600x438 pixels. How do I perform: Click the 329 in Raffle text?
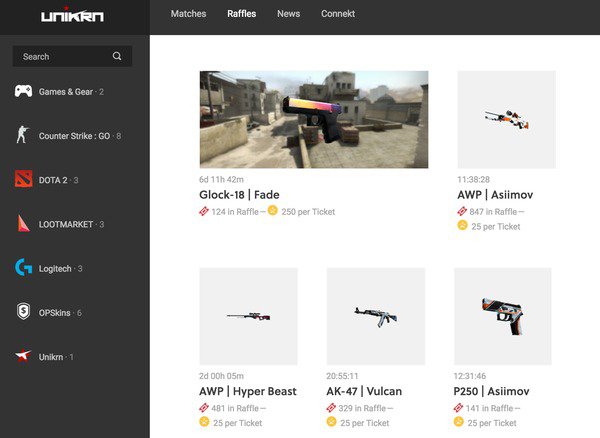362,408
